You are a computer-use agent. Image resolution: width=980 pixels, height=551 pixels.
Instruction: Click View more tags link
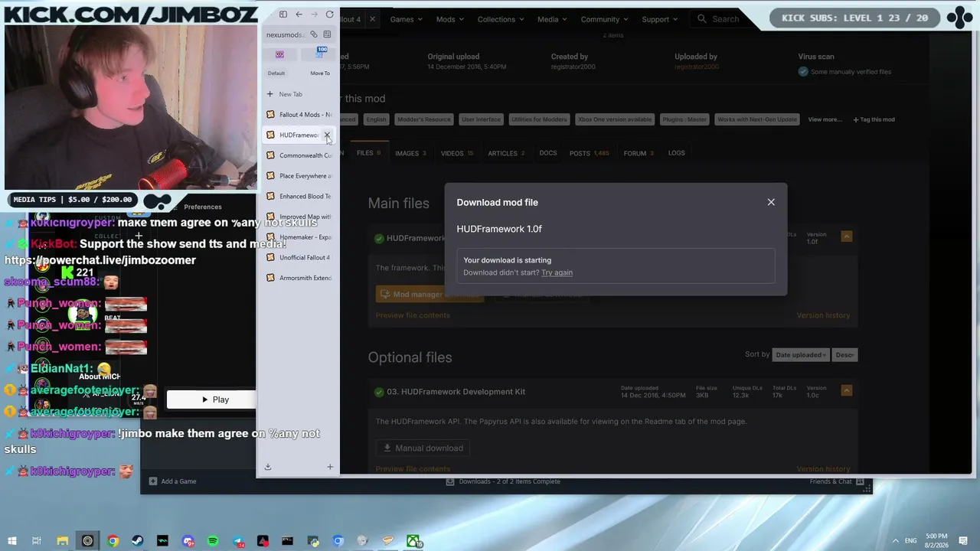(825, 119)
